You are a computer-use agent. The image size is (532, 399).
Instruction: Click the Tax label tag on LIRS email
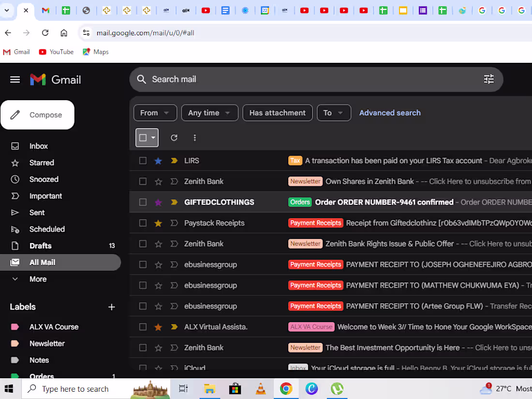coord(295,161)
